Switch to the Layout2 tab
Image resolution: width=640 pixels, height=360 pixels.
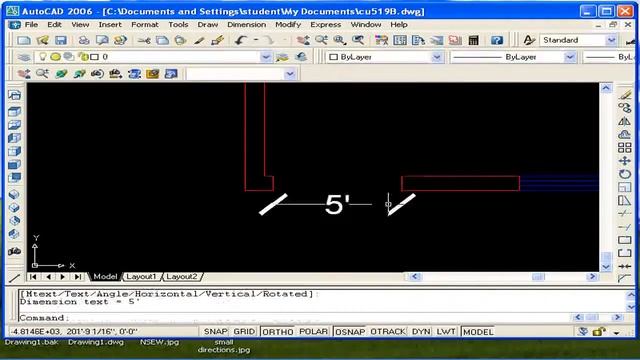[182, 276]
